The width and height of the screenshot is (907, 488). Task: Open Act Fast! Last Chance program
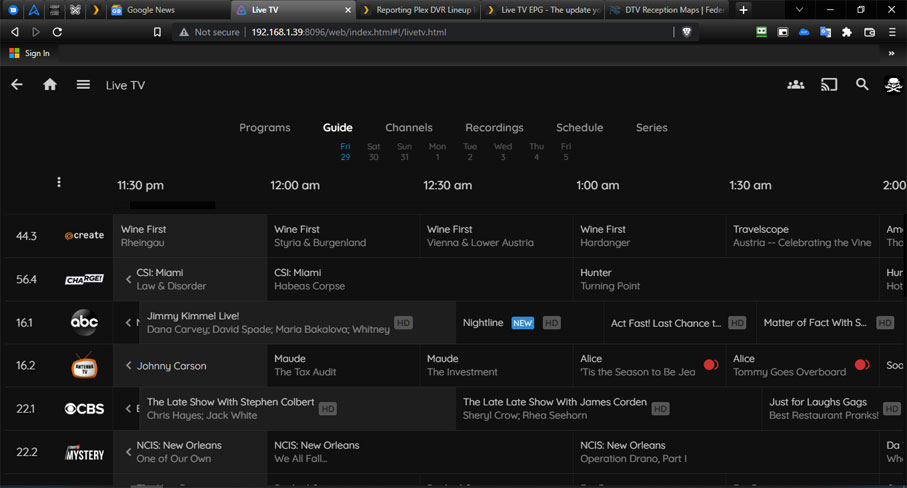680,323
